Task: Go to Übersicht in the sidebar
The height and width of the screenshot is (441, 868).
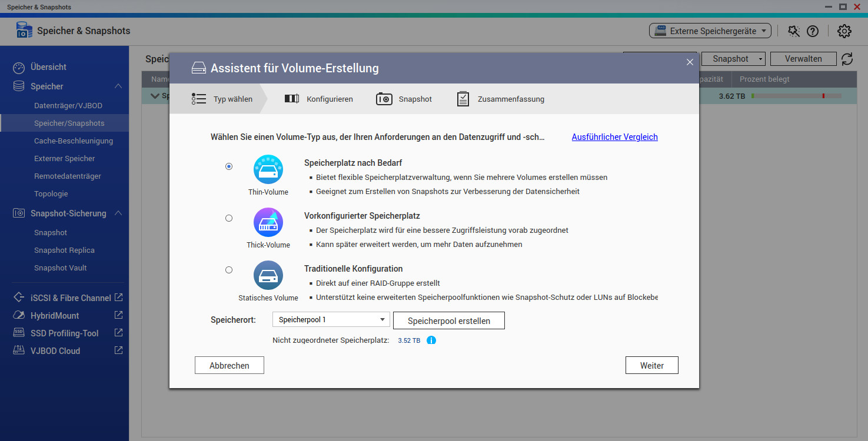Action: coord(48,67)
